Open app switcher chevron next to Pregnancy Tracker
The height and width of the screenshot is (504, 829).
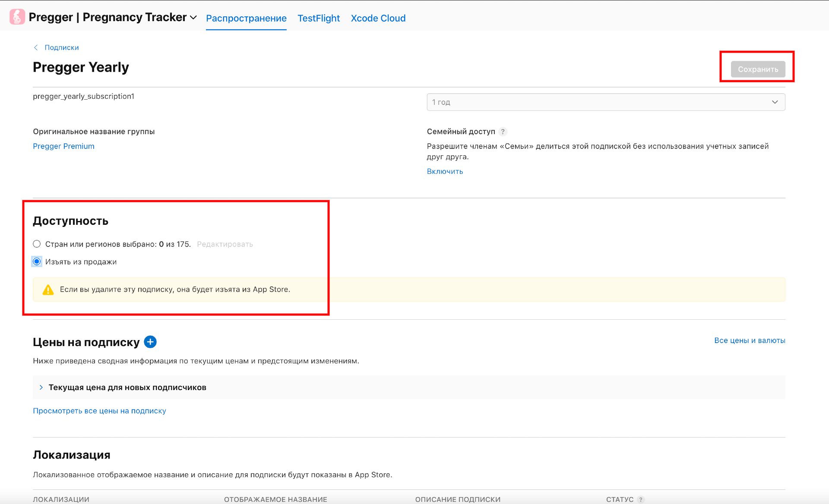click(193, 18)
